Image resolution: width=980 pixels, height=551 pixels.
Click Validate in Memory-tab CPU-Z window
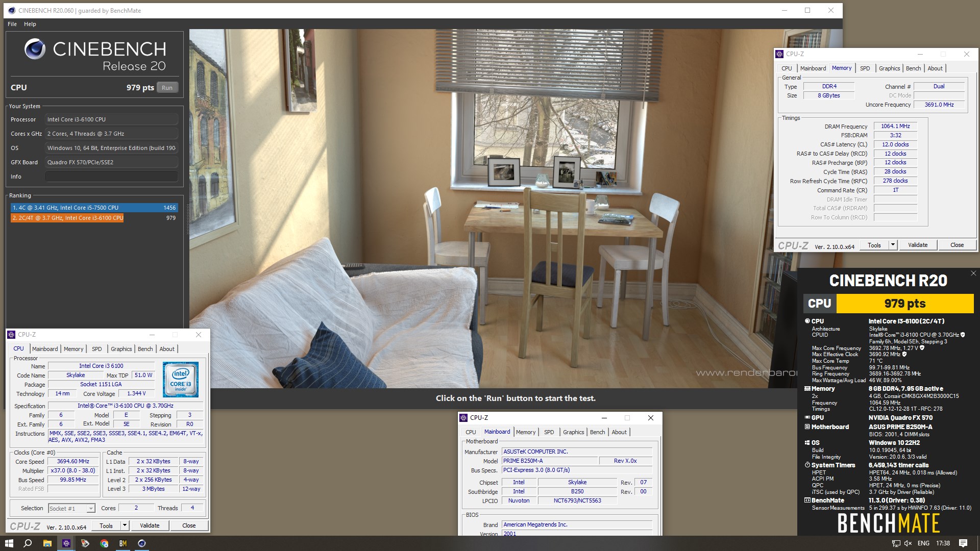918,245
